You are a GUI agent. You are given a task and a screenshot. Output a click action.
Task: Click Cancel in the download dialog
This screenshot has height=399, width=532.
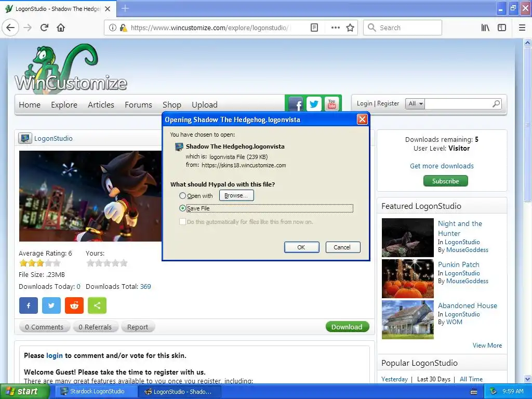pos(342,247)
